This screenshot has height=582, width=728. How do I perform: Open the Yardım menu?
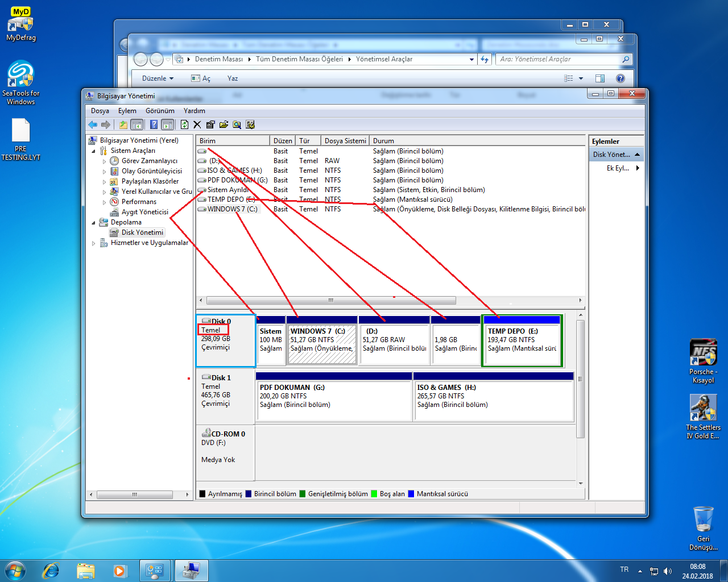(x=195, y=111)
